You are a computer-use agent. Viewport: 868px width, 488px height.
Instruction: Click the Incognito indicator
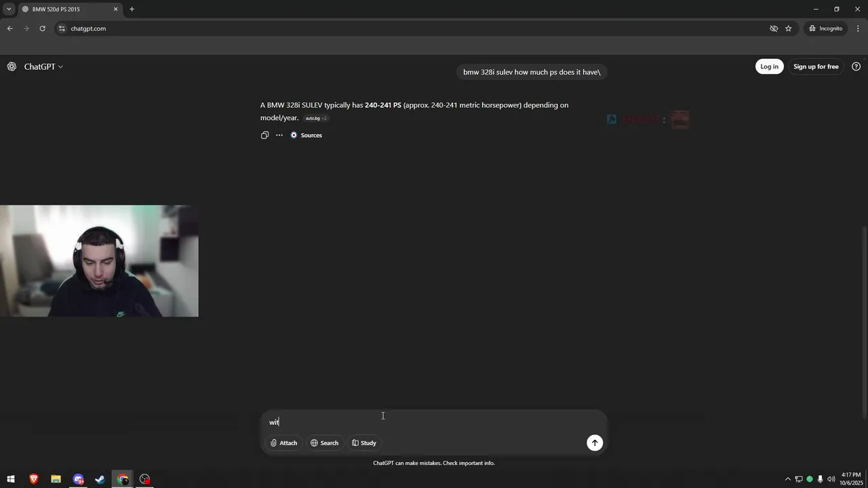click(825, 28)
